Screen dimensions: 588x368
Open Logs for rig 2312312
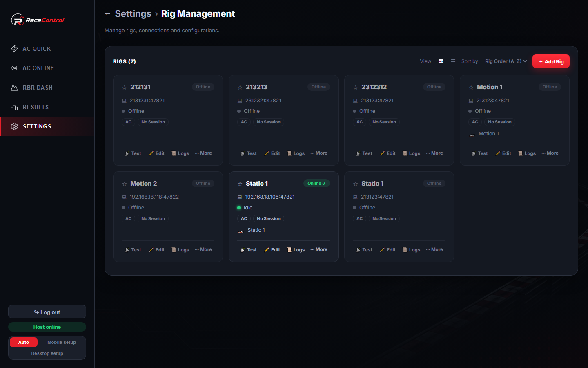click(x=412, y=153)
